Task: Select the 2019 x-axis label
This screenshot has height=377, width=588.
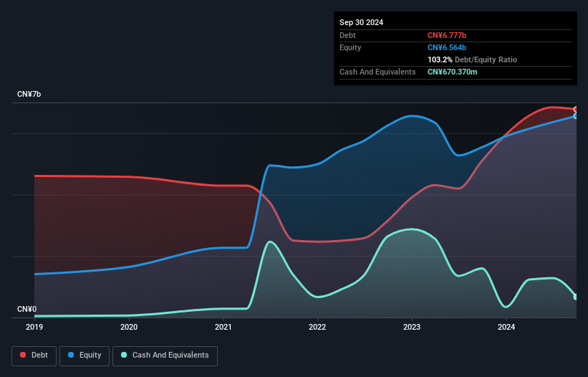Action: [x=34, y=327]
